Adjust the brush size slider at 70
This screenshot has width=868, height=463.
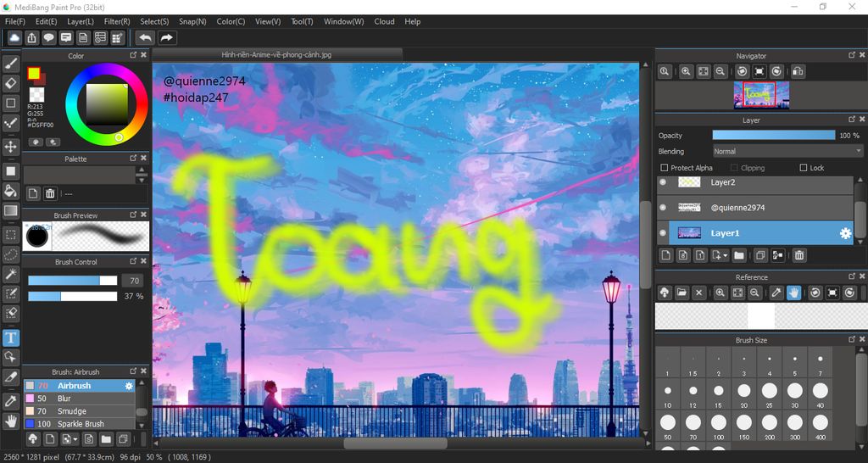(x=73, y=281)
